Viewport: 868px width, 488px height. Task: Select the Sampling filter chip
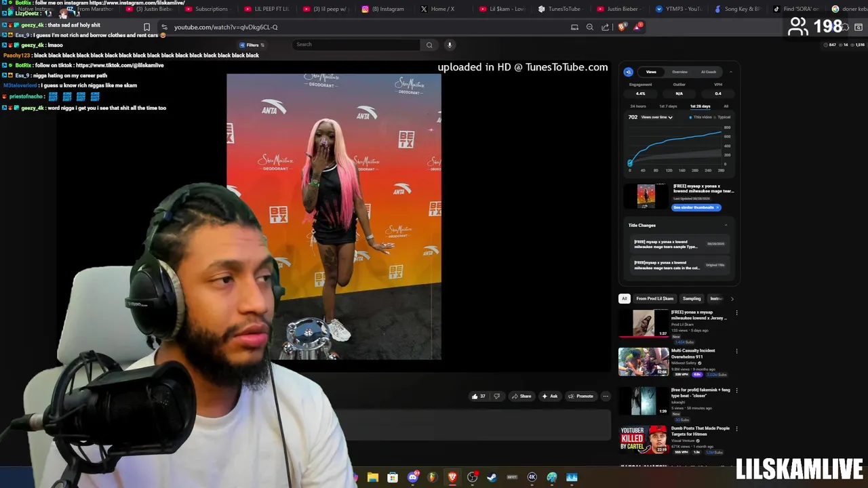pyautogui.click(x=692, y=299)
